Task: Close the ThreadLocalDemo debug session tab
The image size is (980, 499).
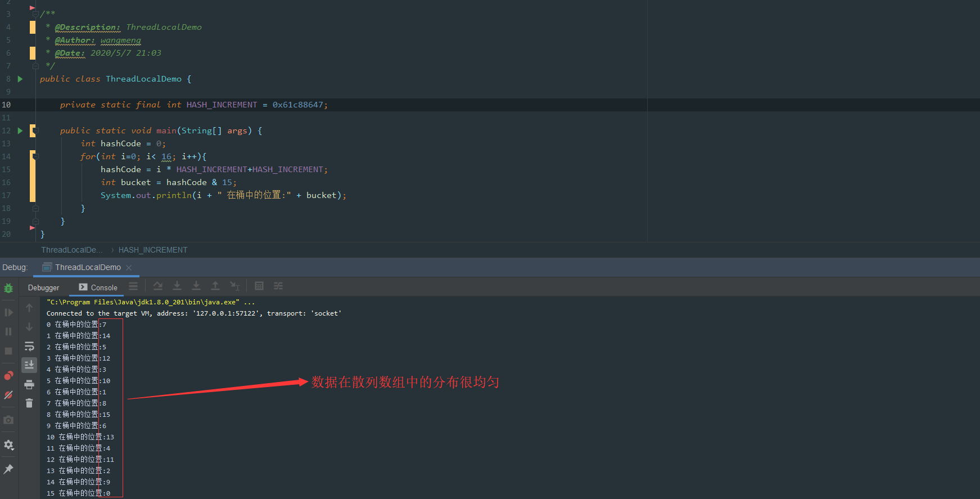Action: pos(129,268)
